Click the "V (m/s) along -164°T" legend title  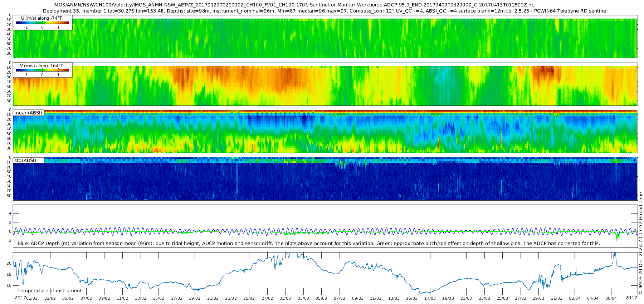(42, 66)
